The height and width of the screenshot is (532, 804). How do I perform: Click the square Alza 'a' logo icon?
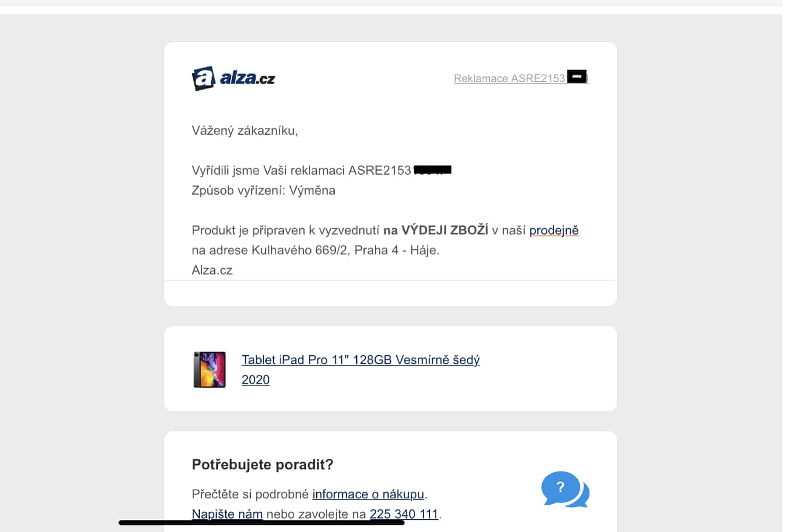(x=203, y=79)
